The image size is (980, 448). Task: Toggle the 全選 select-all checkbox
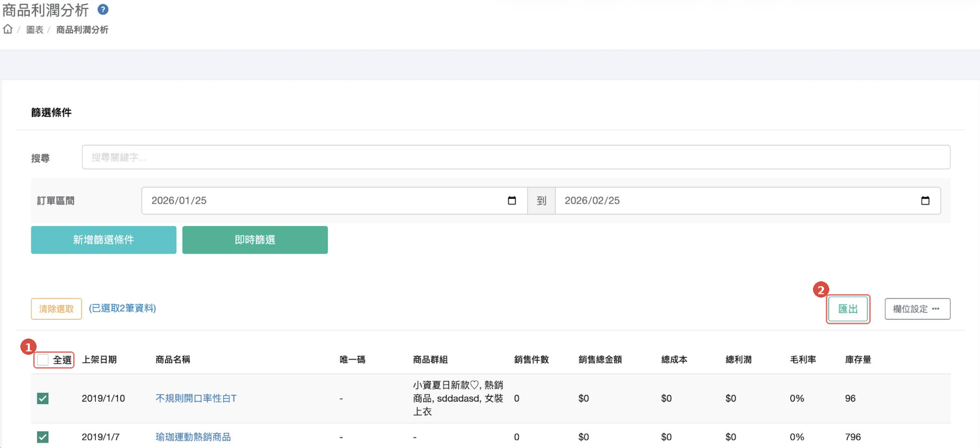[43, 360]
